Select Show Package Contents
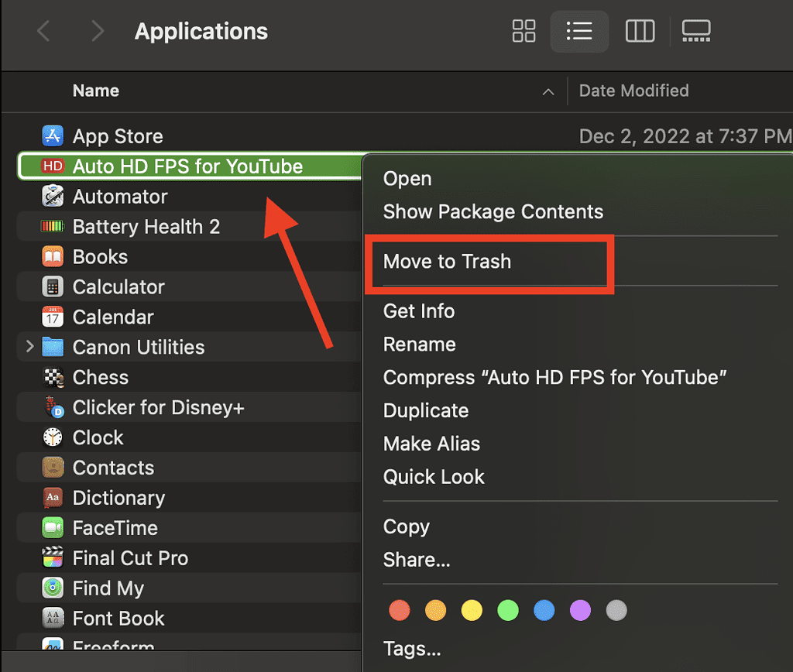Image resolution: width=793 pixels, height=672 pixels. point(493,211)
